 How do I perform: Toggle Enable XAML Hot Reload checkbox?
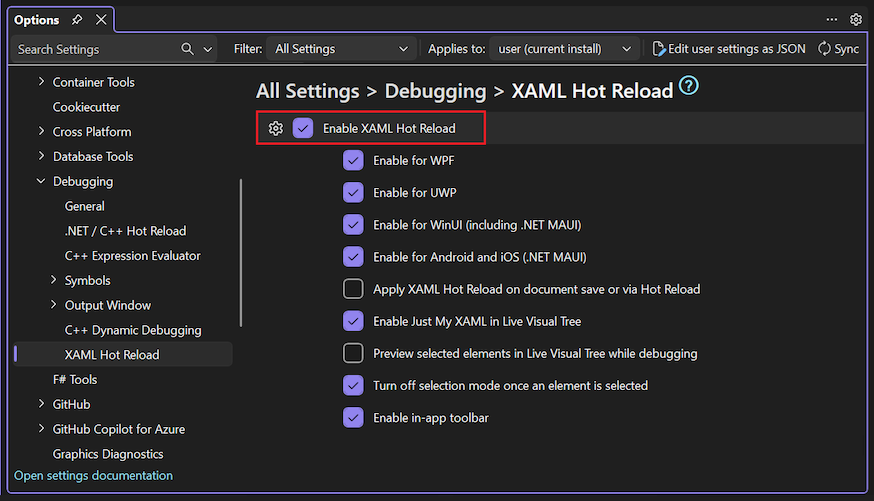[x=303, y=128]
